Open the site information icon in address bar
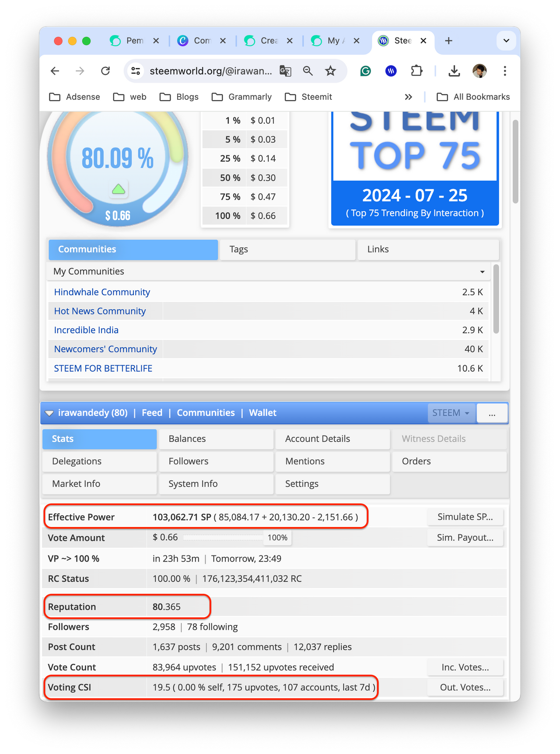 pyautogui.click(x=136, y=71)
